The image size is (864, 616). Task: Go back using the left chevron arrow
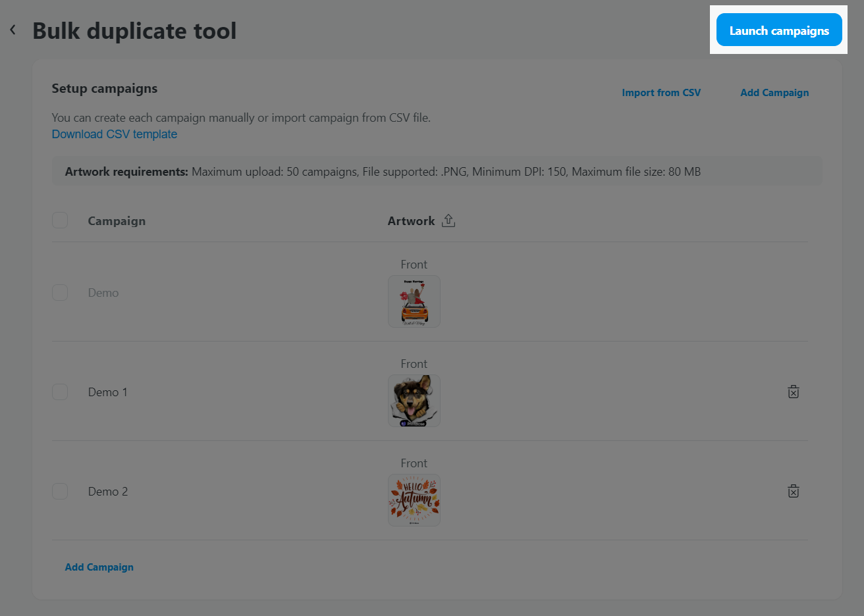coord(13,30)
